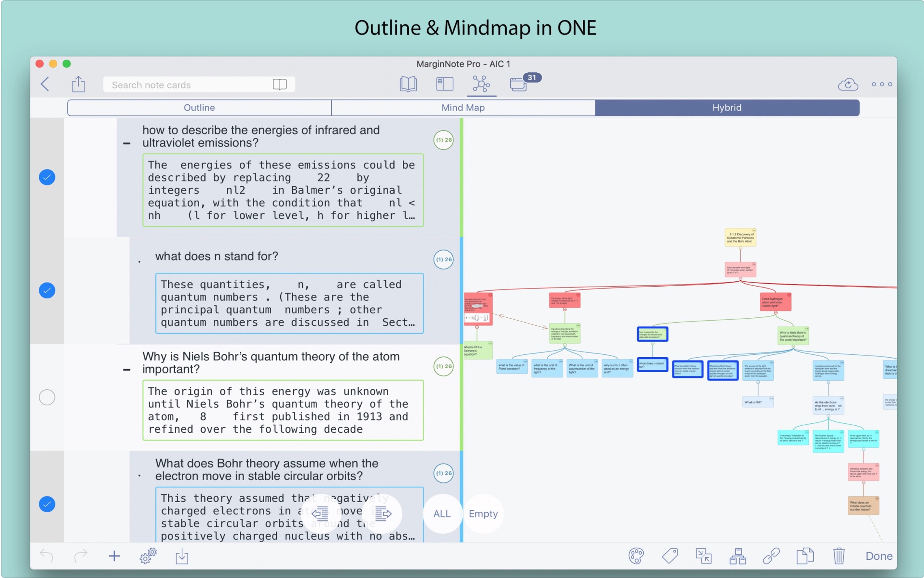This screenshot has width=924, height=578.
Task: Collapse the infrared and ultraviolet emissions outline item
Action: tap(127, 143)
